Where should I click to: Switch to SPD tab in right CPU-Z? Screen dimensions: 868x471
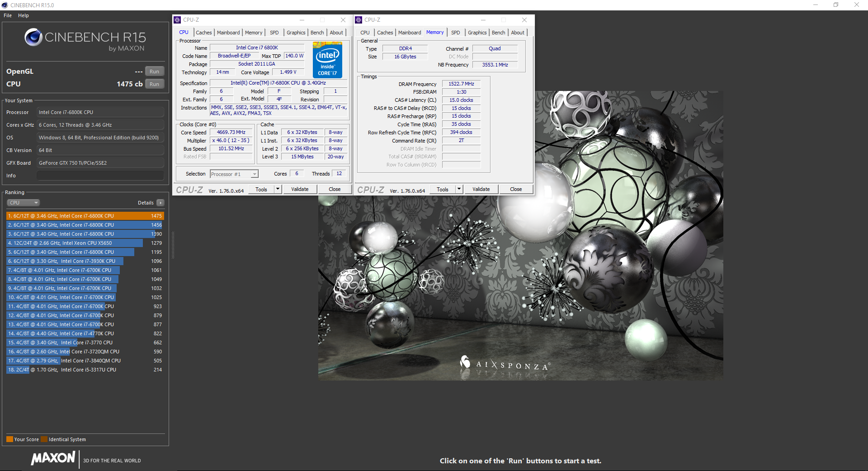[456, 33]
